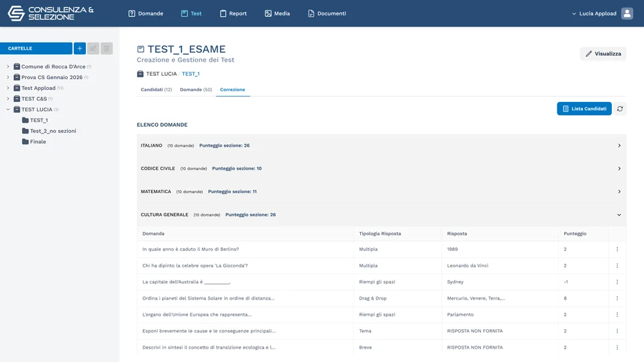Viewport: 644px width, 362px height.
Task: Click the edit folder pencil icon
Action: pyautogui.click(x=93, y=48)
